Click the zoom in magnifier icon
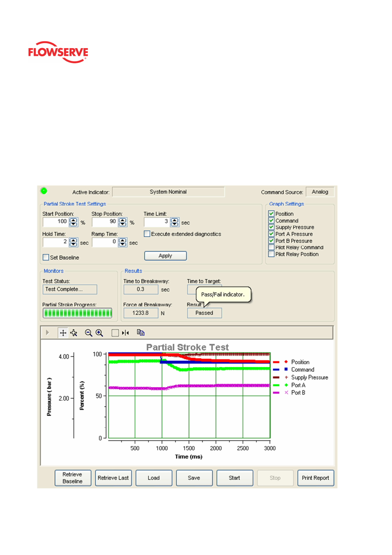This screenshot has height=555, width=392. tap(99, 333)
